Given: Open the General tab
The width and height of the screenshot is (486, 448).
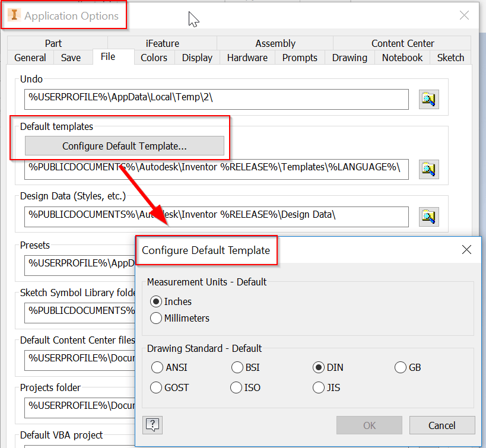Looking at the screenshot, I should (30, 58).
